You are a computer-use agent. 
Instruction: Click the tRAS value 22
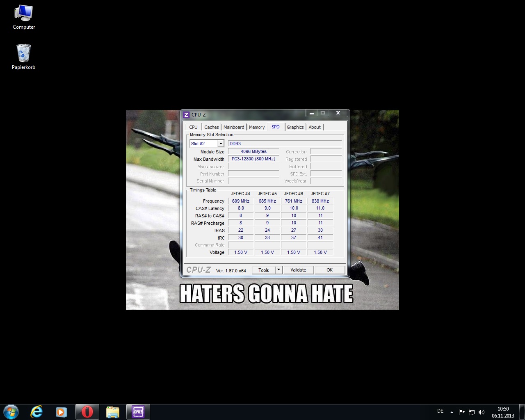[241, 230]
